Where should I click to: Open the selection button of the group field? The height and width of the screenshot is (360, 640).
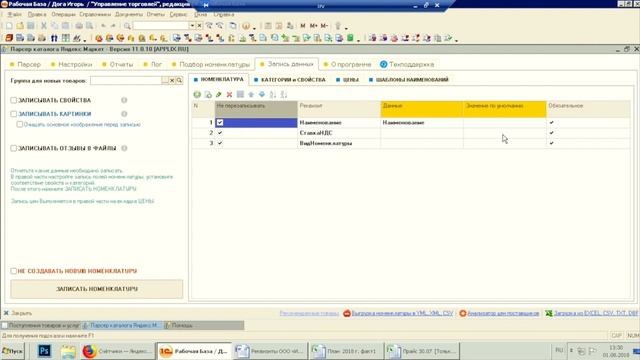point(165,80)
